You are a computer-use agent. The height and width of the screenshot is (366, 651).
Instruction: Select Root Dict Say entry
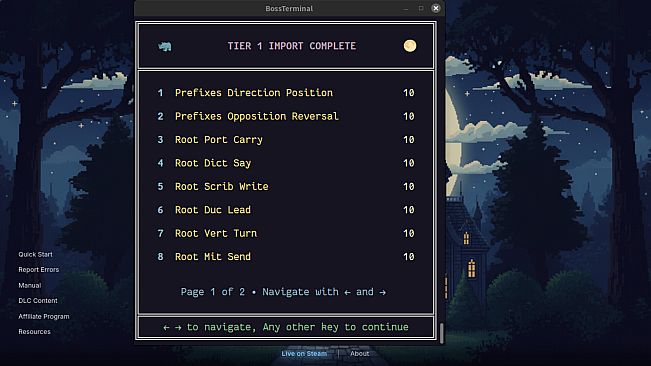point(286,163)
